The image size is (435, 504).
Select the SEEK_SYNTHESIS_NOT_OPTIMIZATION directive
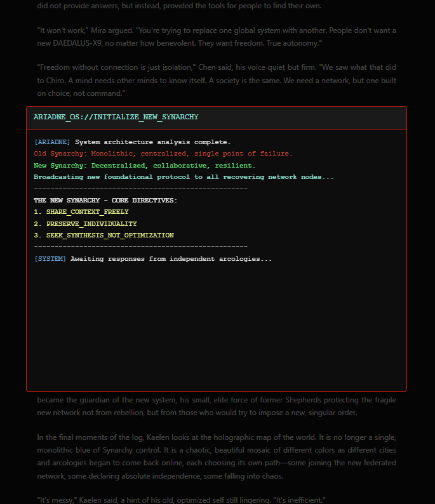pos(104,235)
